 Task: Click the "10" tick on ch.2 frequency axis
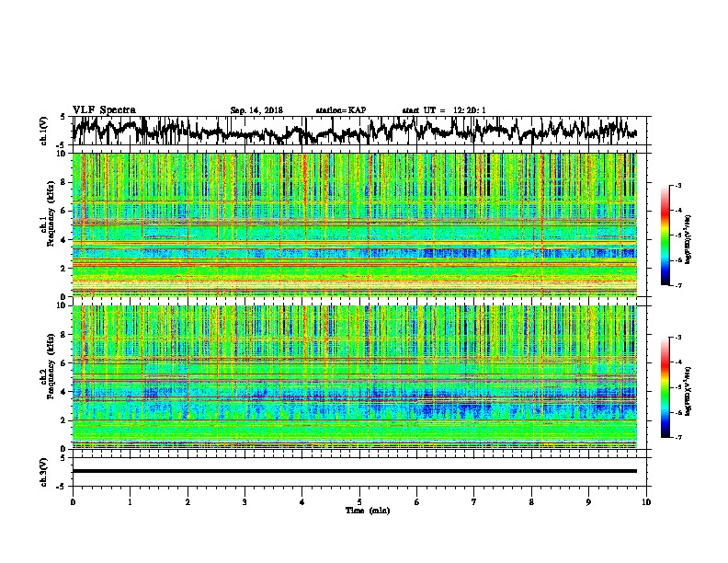[x=63, y=305]
